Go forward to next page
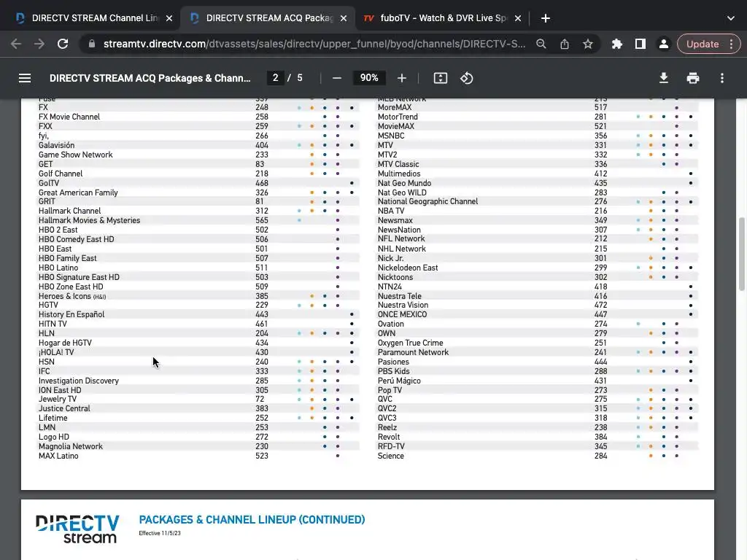747x560 pixels. pos(39,44)
